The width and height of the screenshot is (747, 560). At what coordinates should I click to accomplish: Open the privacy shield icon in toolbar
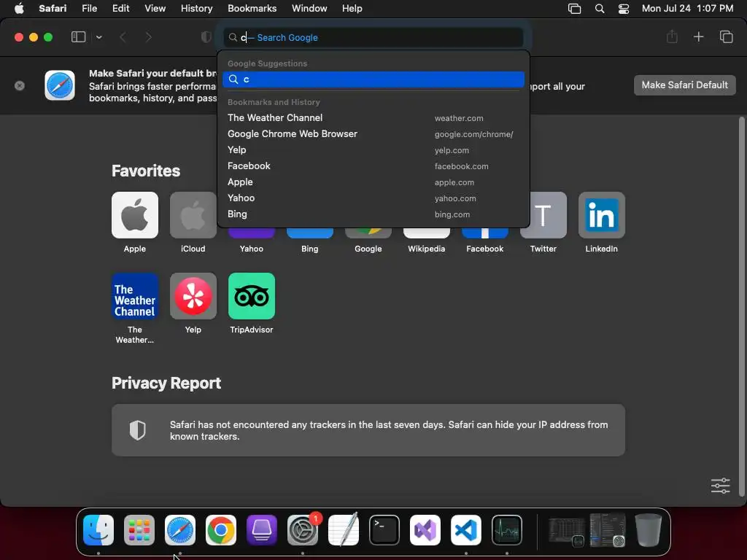point(206,37)
